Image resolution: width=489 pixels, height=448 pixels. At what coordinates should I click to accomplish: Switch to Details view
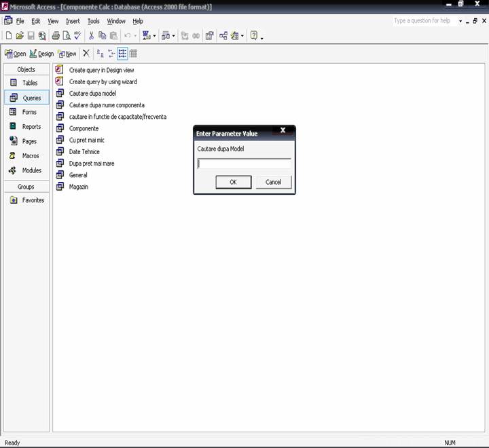[133, 54]
